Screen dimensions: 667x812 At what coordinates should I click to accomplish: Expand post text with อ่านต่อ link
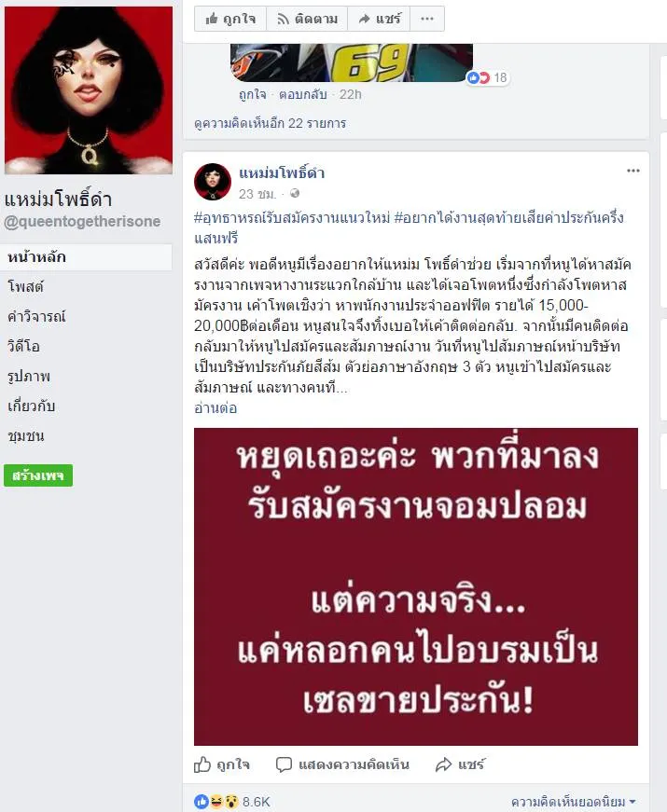(215, 408)
